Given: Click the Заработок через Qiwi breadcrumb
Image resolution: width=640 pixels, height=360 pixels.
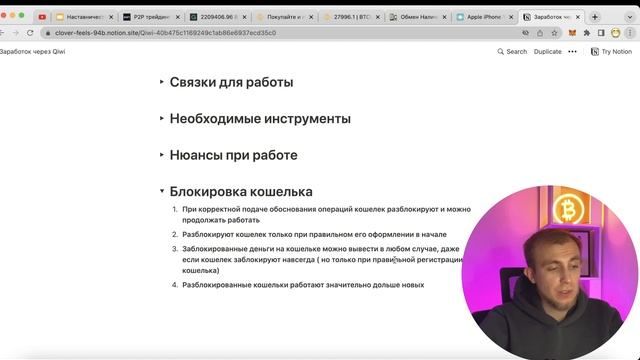Looking at the screenshot, I should 32,51.
